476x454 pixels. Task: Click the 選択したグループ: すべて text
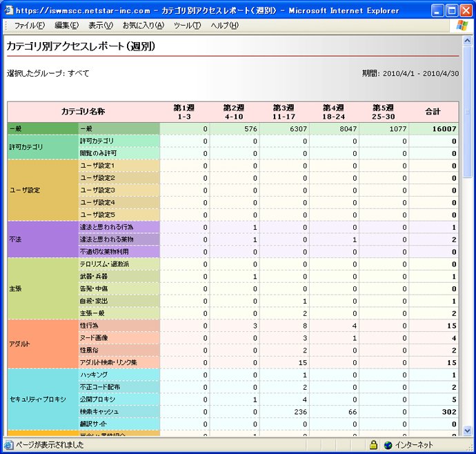[x=48, y=74]
